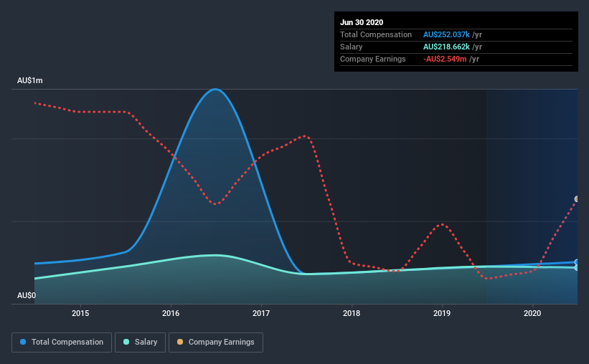
Task: Click the -AU$2.549m company earnings value
Action: point(445,59)
